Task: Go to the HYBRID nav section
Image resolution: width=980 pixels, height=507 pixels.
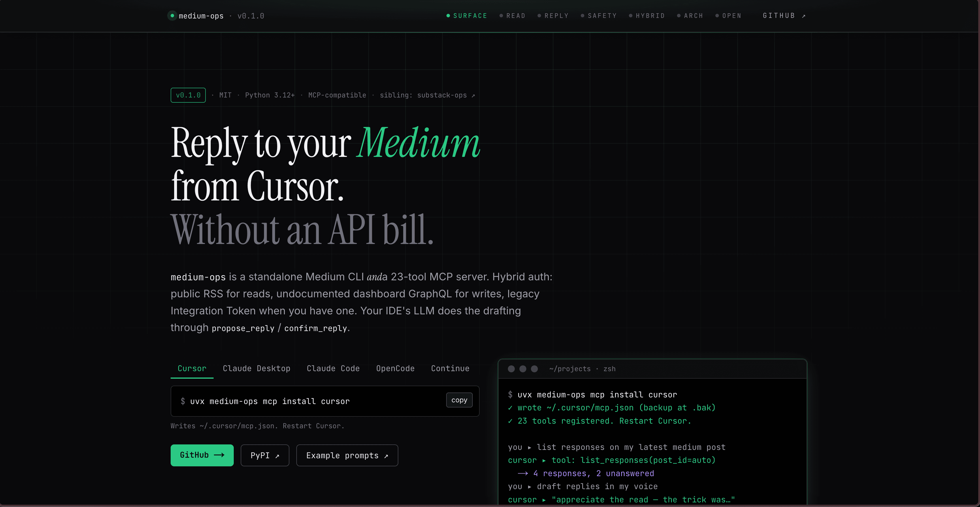Action: 647,16
